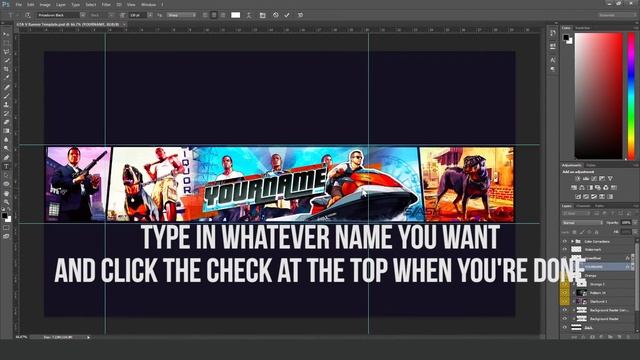Open the Window menu

click(149, 5)
